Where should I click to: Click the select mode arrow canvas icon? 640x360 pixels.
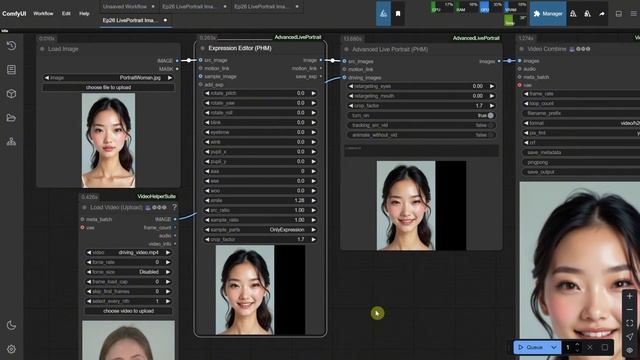pyautogui.click(x=629, y=336)
